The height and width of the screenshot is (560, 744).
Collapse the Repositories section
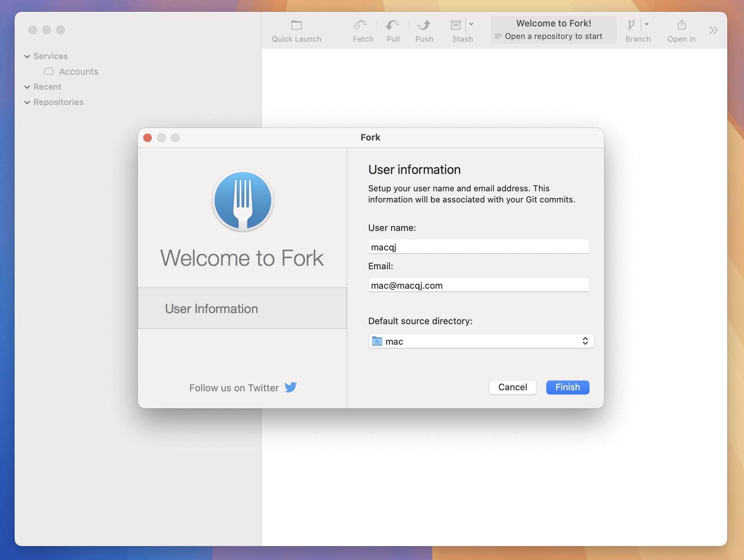tap(27, 102)
